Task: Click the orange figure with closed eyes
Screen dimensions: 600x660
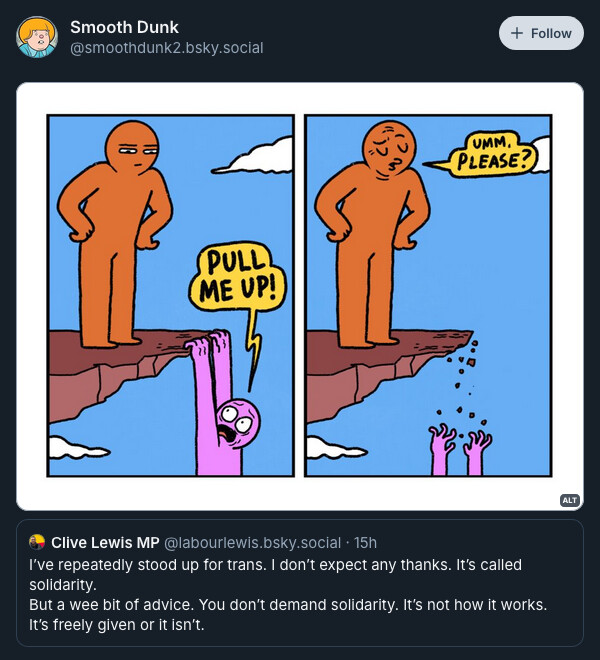Action: tap(373, 234)
